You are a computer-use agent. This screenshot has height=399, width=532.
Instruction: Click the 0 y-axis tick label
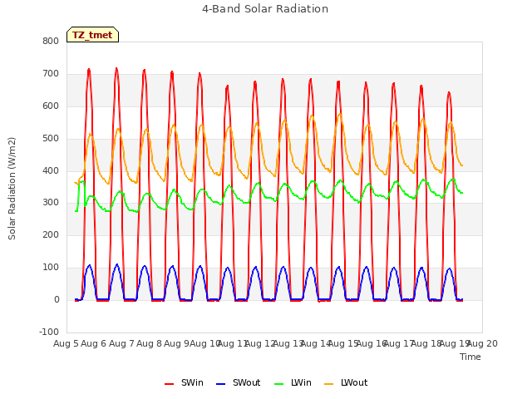[57, 299]
